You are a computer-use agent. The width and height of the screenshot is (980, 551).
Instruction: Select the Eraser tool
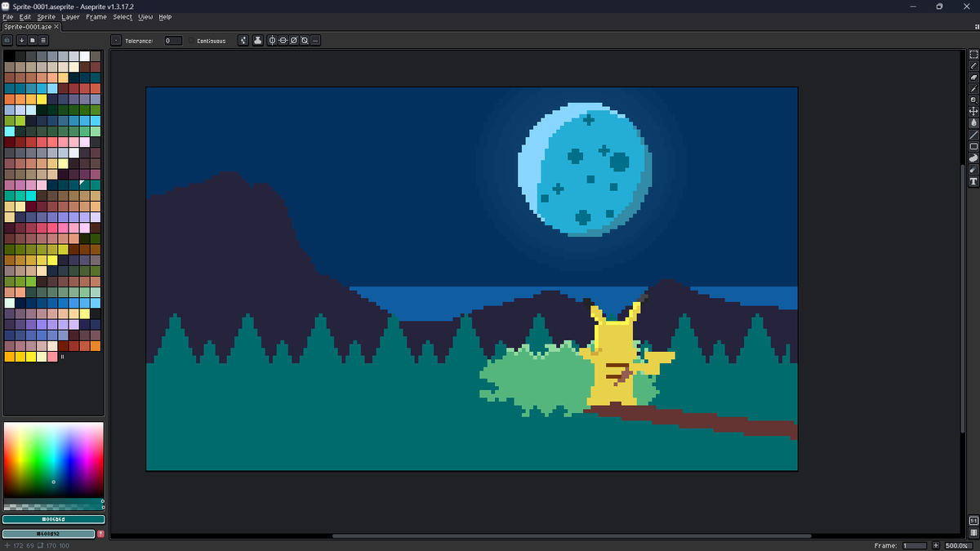click(x=973, y=77)
